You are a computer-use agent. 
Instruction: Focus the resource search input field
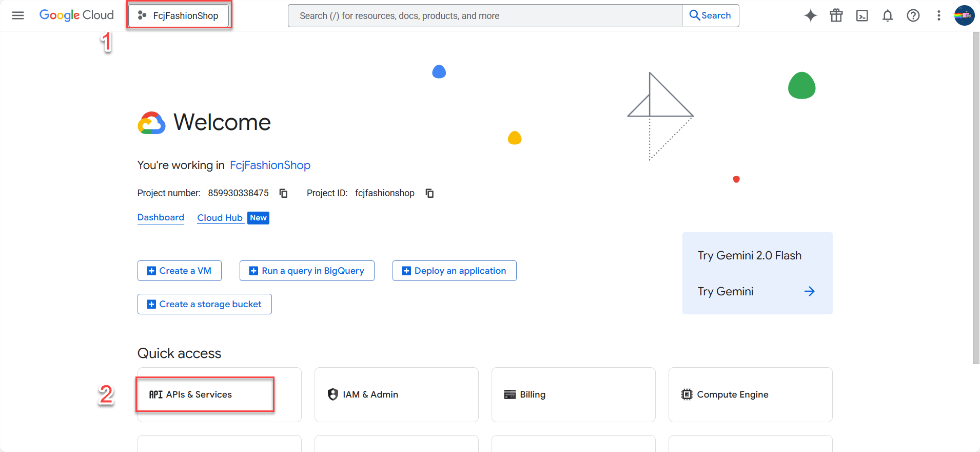(485, 15)
